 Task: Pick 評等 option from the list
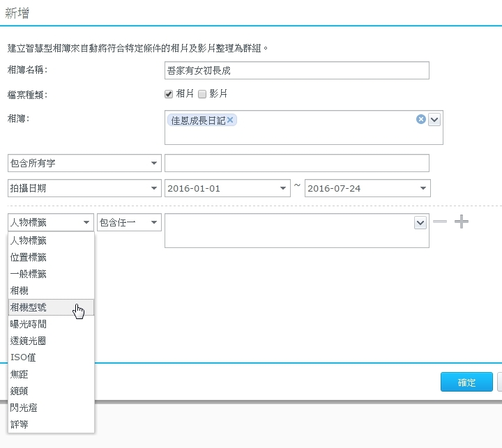[20, 424]
